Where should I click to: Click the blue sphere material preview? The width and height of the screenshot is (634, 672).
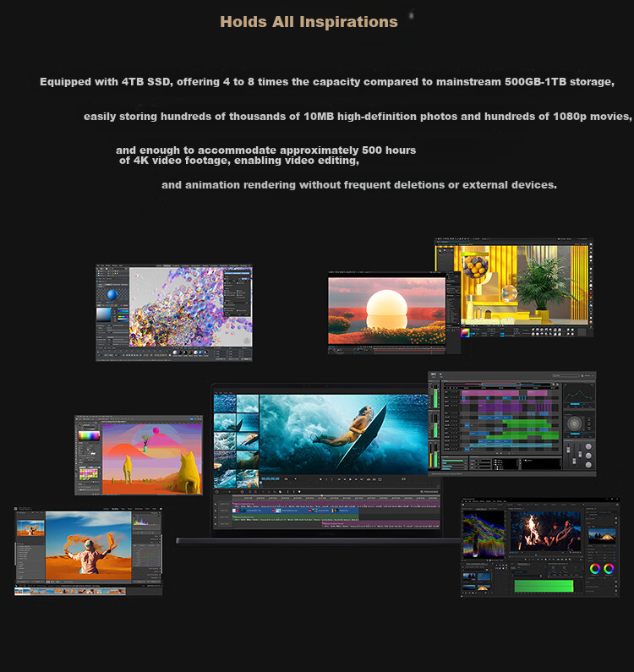112,294
